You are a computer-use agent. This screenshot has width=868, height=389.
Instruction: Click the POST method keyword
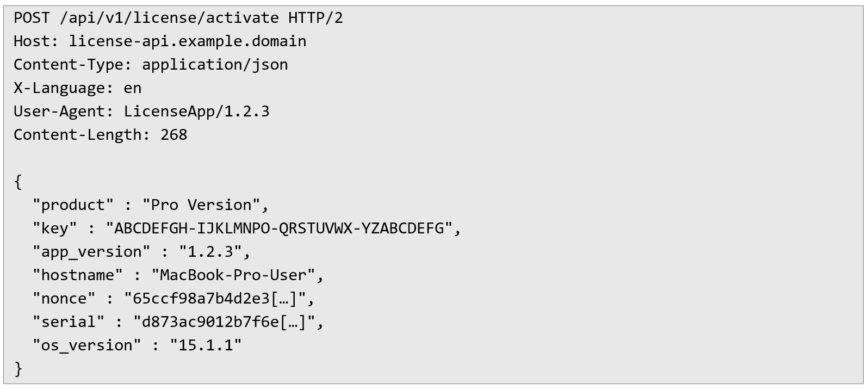(32, 18)
